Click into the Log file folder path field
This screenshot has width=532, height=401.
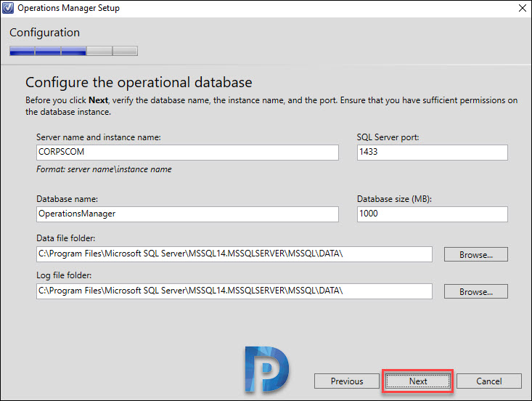tap(234, 291)
